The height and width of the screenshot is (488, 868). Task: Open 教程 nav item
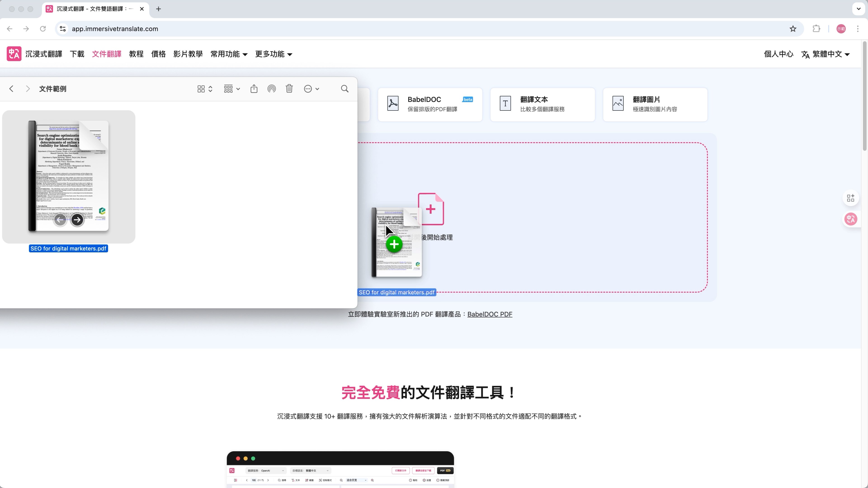click(136, 54)
